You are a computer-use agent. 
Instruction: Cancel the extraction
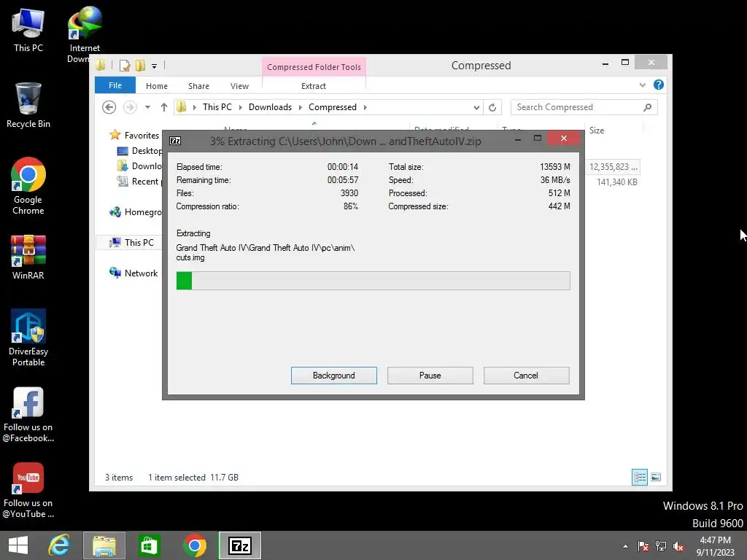(526, 376)
